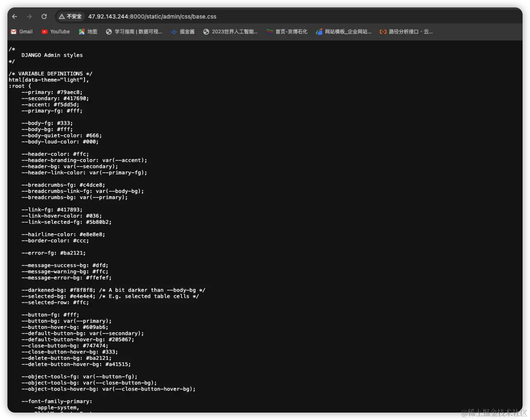
Task: Click the 路径分析接口 bookmark icon
Action: pyautogui.click(x=383, y=32)
